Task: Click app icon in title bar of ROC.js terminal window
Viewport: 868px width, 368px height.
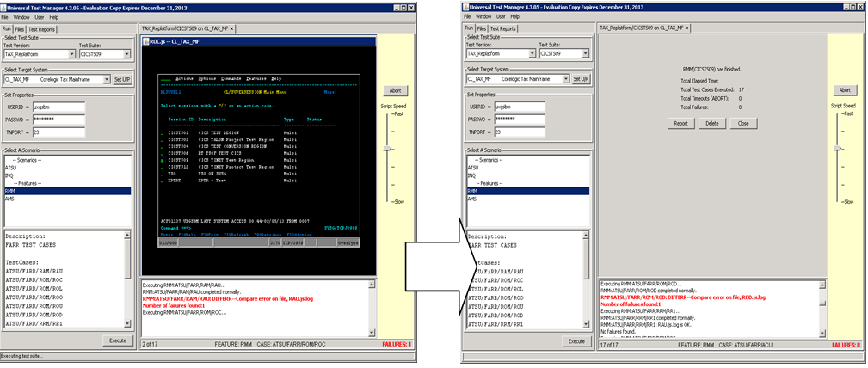Action: click(4, 8)
